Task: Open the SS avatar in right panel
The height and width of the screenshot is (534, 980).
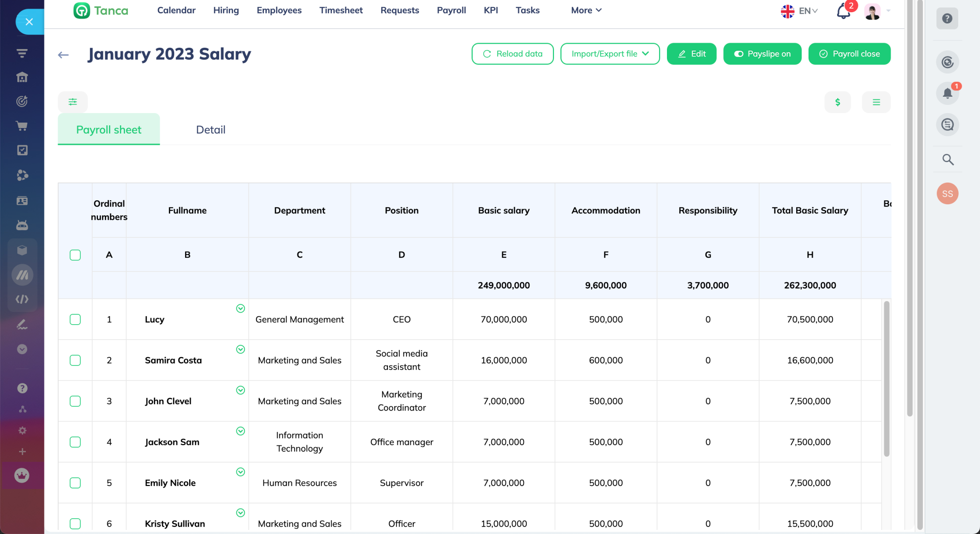Action: [x=947, y=193]
